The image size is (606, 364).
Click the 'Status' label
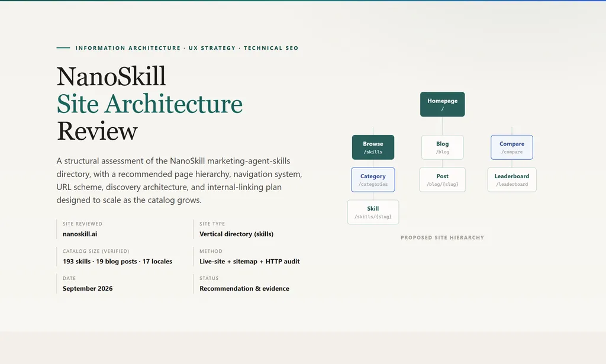click(x=209, y=278)
